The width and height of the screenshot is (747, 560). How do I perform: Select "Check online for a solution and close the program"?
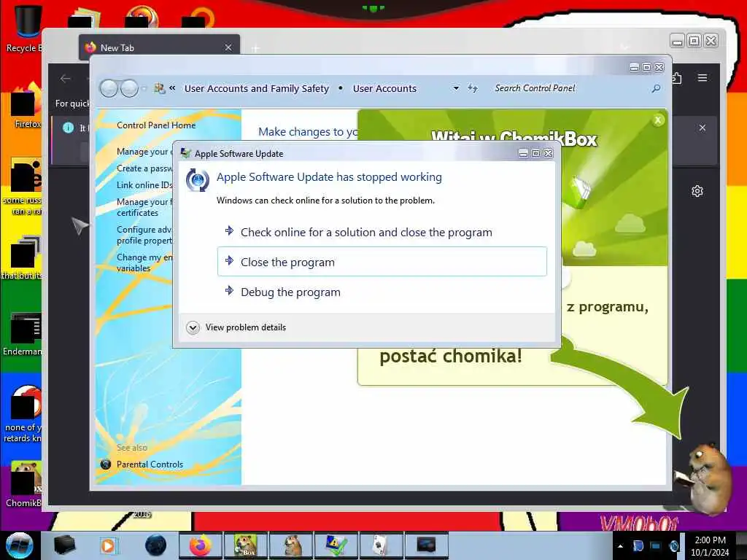click(366, 232)
